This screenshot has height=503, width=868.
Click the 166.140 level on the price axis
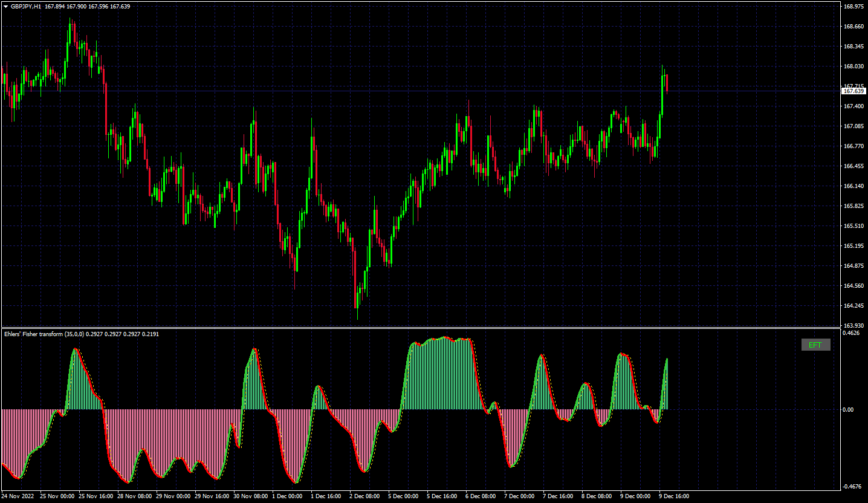[853, 186]
